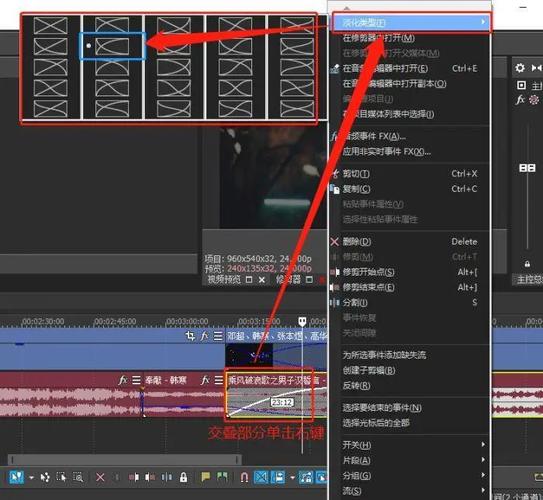This screenshot has width=543, height=500.
Task: Select the highlighted fade curve thumbnail
Action: pyautogui.click(x=112, y=46)
